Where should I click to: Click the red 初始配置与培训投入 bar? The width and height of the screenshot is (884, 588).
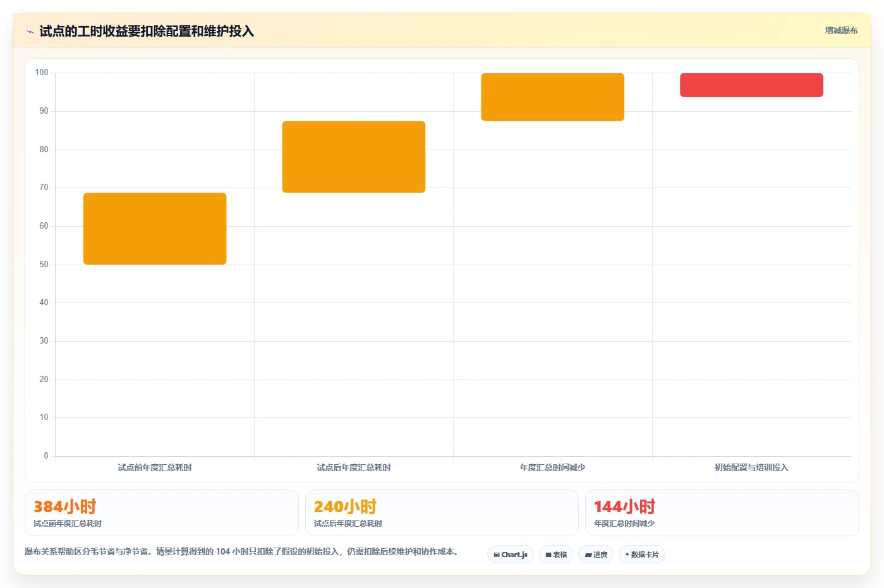point(751,85)
